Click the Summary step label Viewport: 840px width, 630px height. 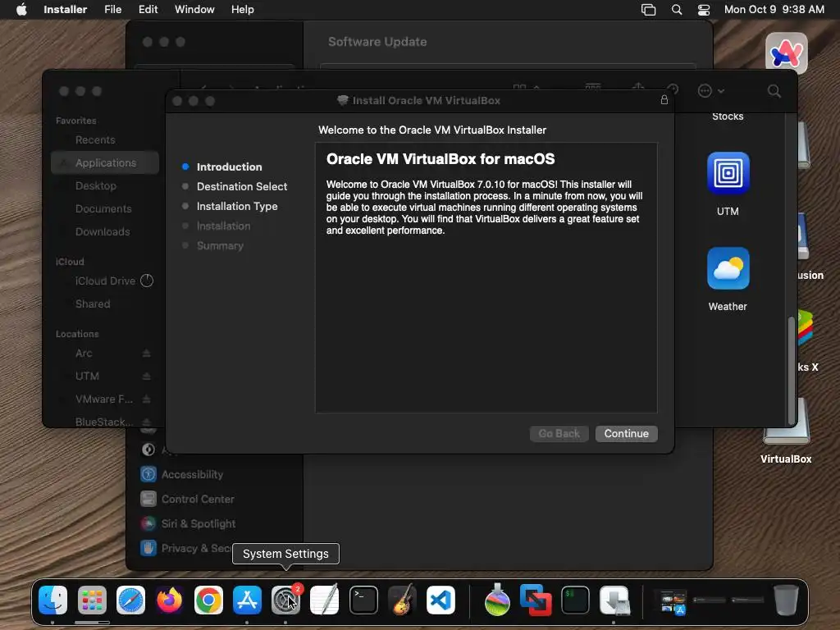pos(220,246)
